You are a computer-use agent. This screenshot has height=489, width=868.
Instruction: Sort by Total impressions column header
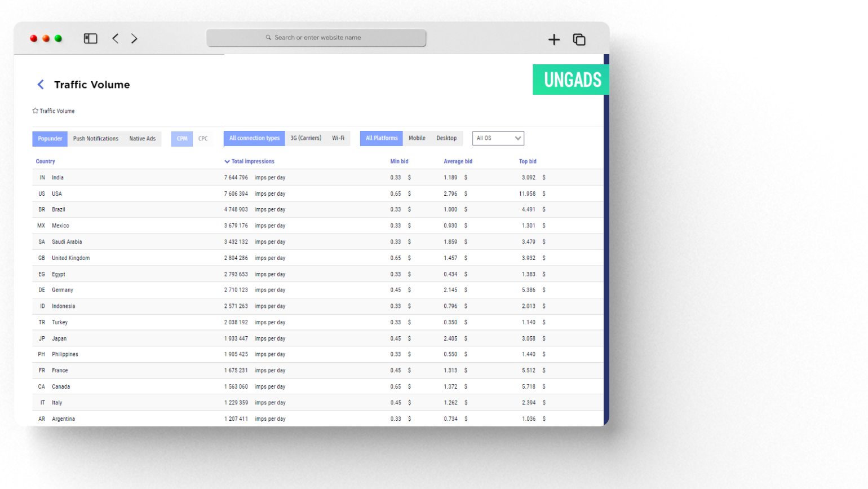pos(253,161)
